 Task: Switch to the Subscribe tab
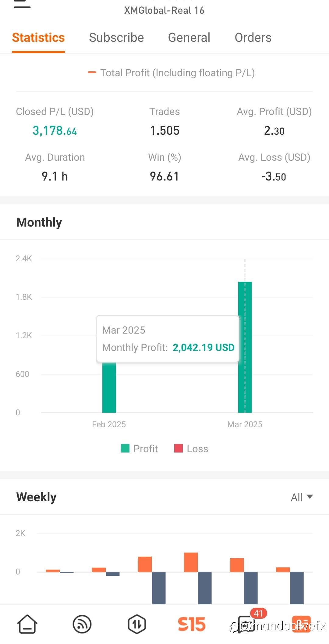point(116,38)
